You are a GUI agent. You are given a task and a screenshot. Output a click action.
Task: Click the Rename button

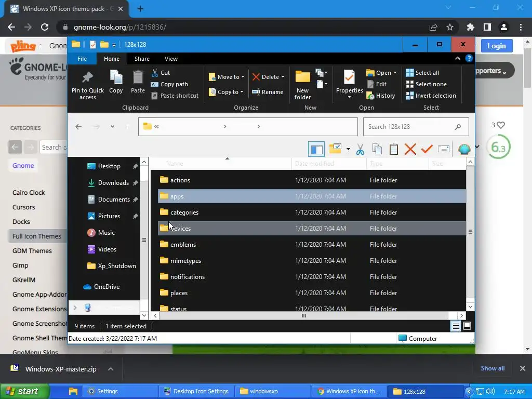click(x=268, y=92)
